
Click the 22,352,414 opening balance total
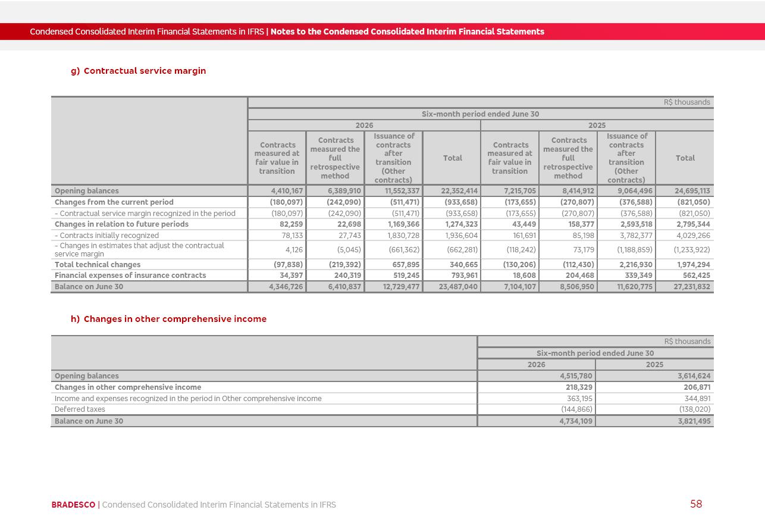click(453, 191)
